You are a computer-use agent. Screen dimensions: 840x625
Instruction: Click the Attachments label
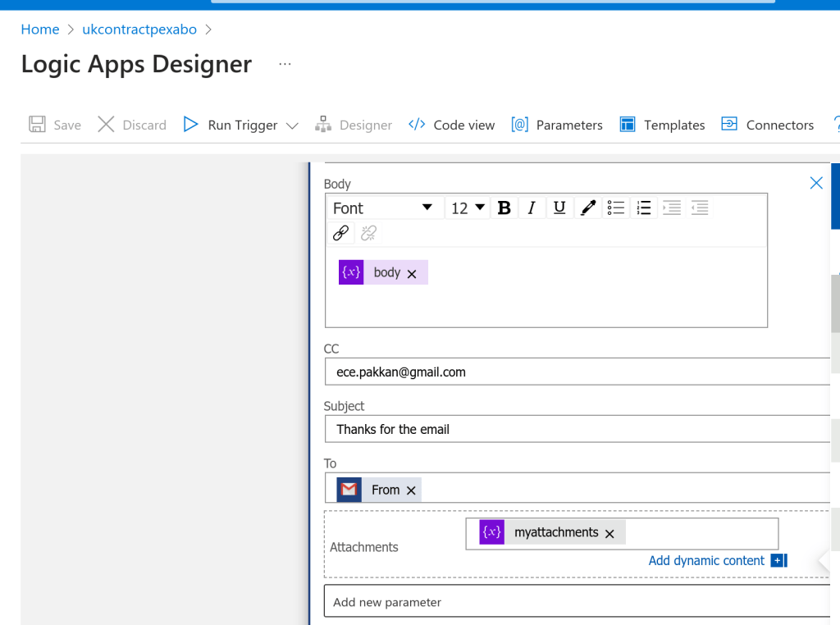363,547
